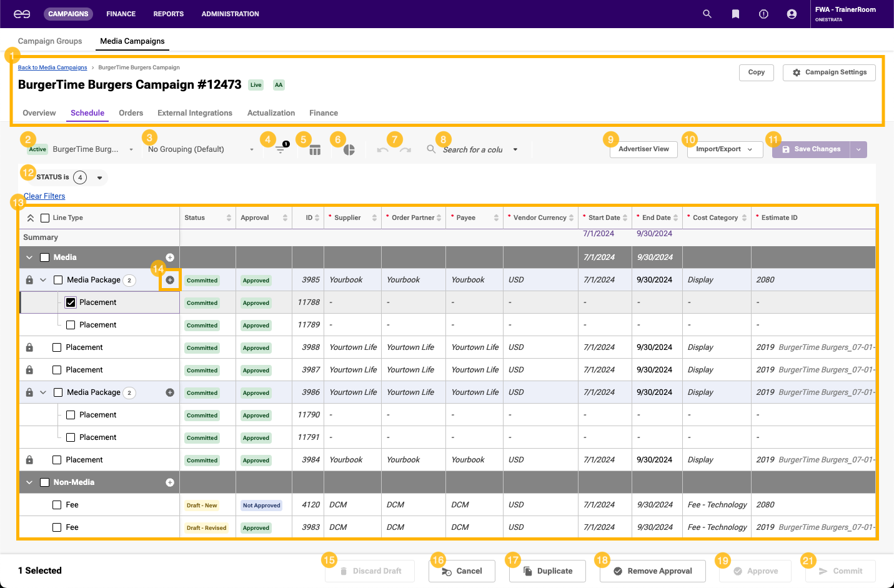The image size is (894, 588).
Task: Click the filter icon in the toolbar
Action: [280, 150]
